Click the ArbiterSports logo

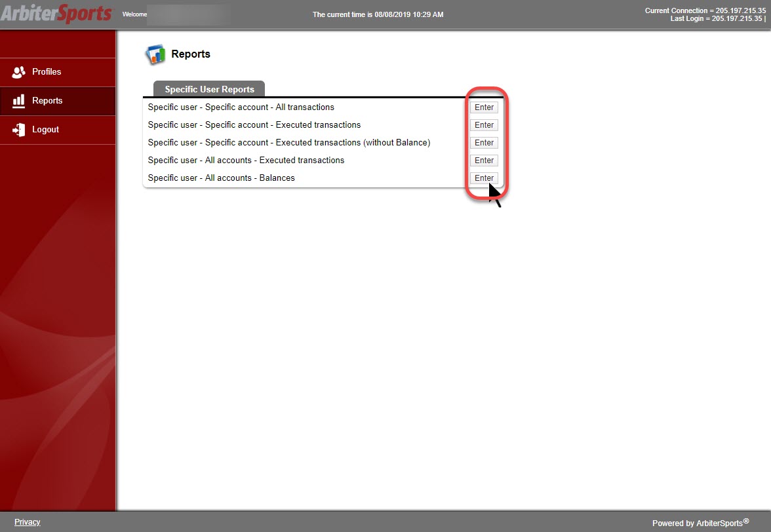coord(56,14)
